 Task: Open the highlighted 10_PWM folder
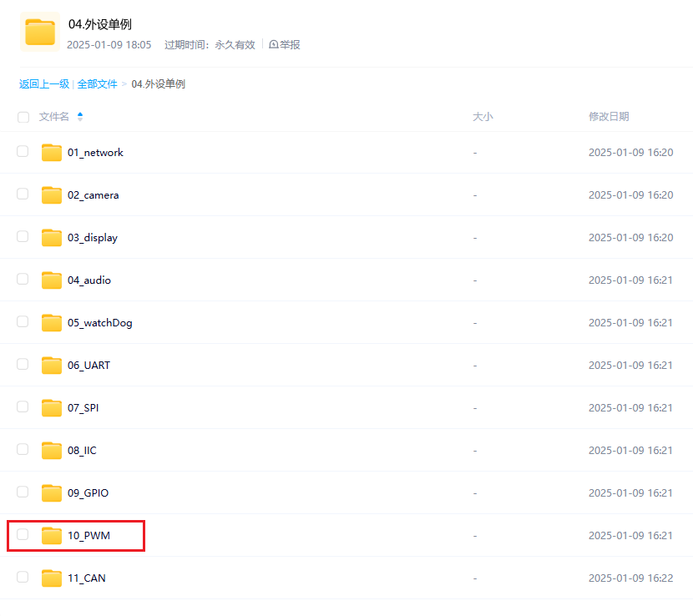point(88,535)
